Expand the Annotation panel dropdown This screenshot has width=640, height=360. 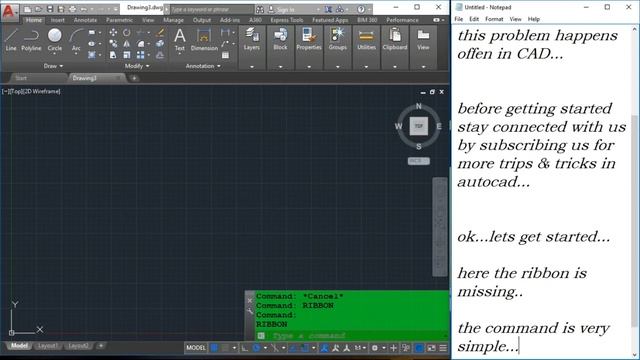203,66
